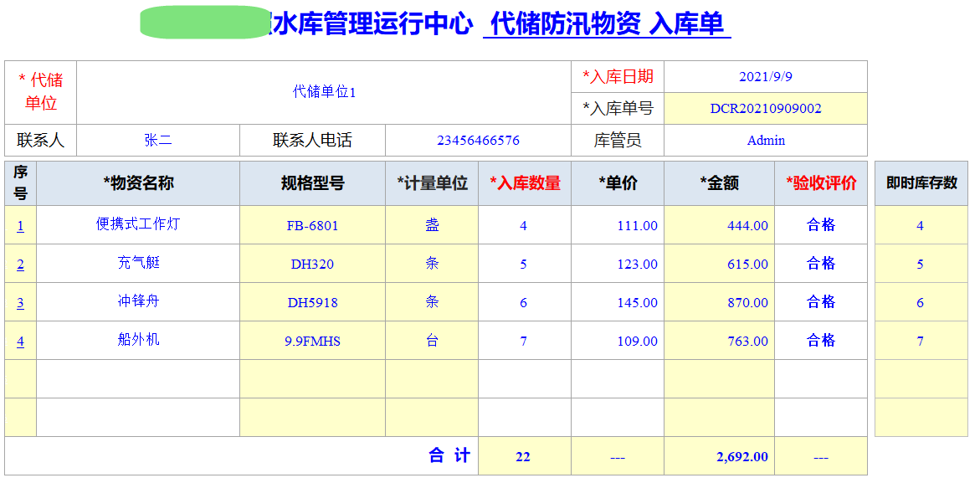The height and width of the screenshot is (483, 980).
Task: Open details for row number 1
Action: point(18,224)
